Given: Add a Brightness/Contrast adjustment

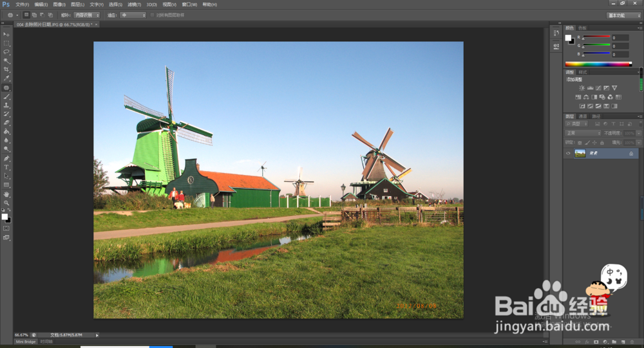Looking at the screenshot, I should coord(582,88).
